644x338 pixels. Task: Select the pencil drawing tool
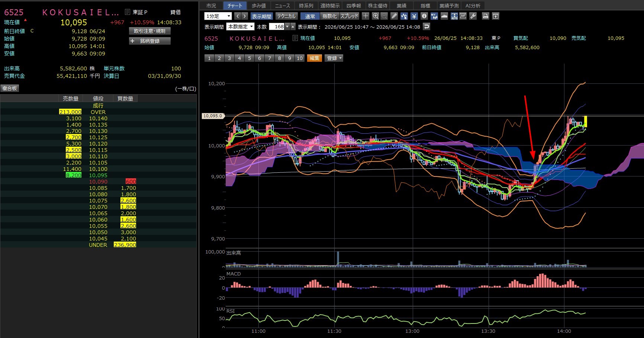click(x=395, y=16)
